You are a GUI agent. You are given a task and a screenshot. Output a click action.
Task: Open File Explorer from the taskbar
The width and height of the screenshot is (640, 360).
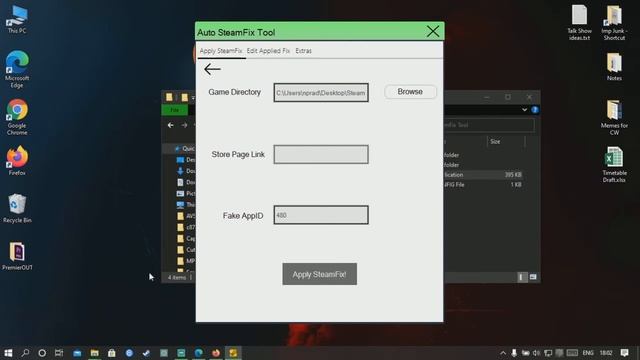(95, 353)
